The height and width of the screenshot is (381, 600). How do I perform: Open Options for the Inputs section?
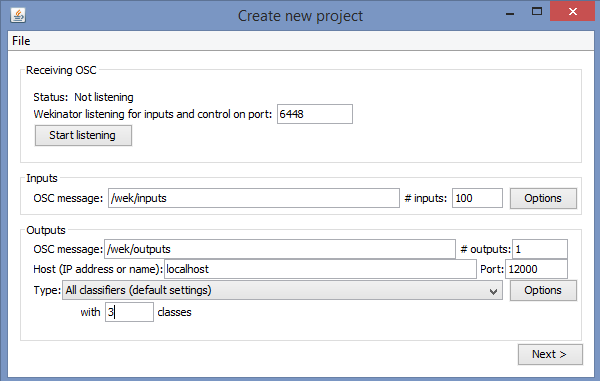pos(543,198)
